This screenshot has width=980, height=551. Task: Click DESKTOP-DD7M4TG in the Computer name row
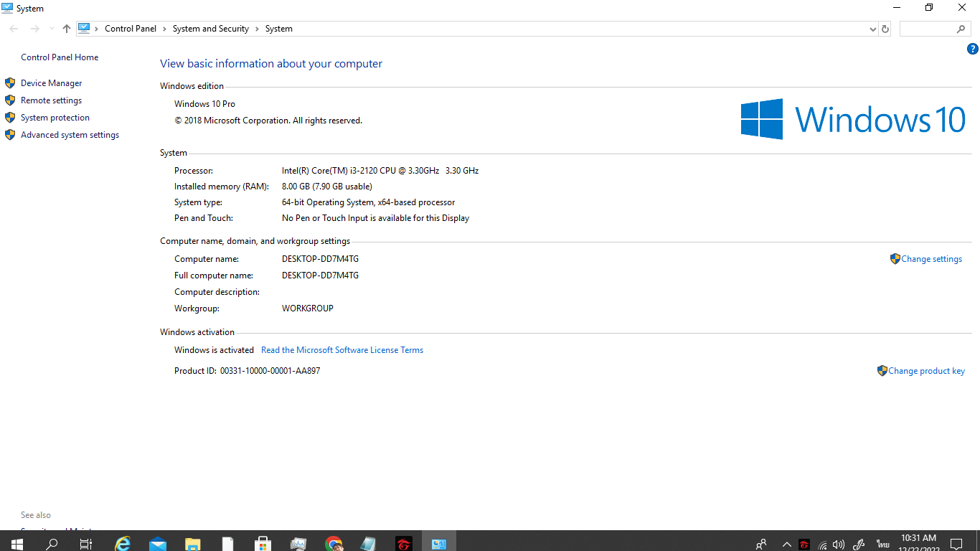tap(320, 259)
